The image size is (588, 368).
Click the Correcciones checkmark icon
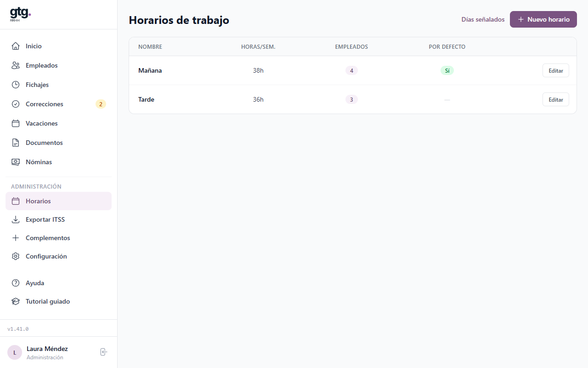point(16,104)
